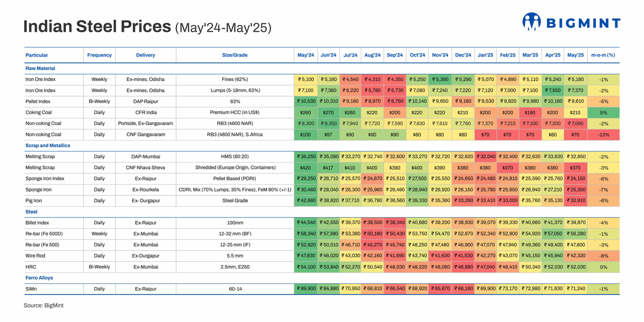Viewport: 644px width, 322px height.
Task: Select the Raw Material section heading
Action: 40,69
